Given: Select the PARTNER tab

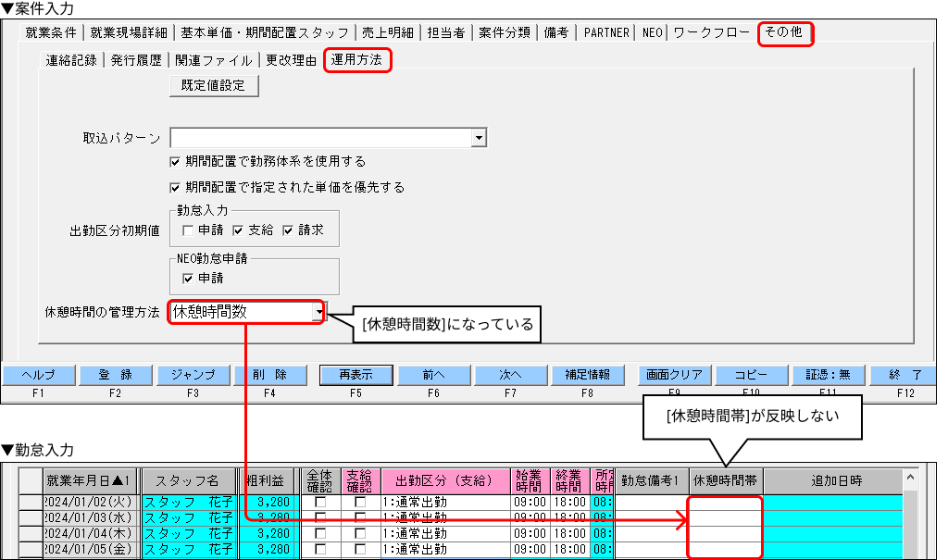Looking at the screenshot, I should coord(606,32).
